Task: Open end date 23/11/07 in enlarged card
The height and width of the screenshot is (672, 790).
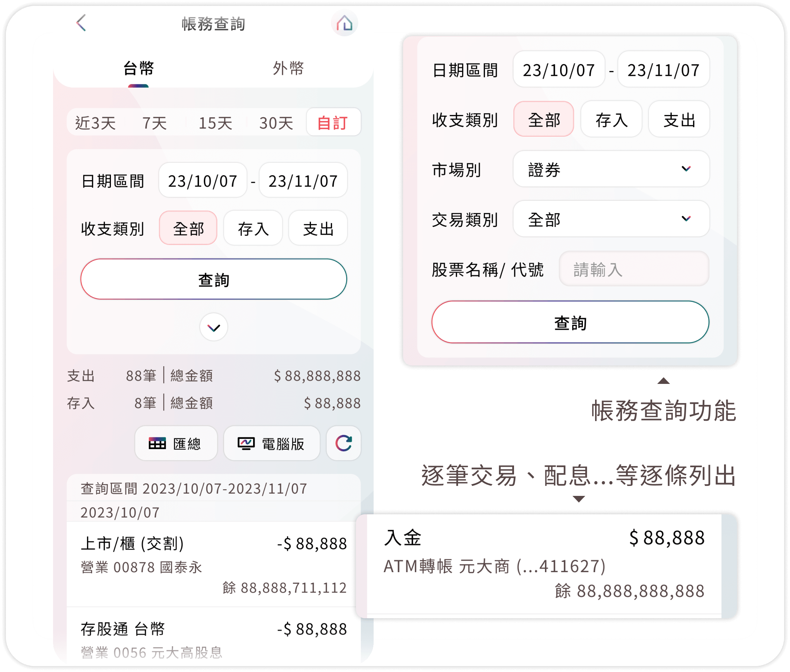Action: tap(664, 69)
